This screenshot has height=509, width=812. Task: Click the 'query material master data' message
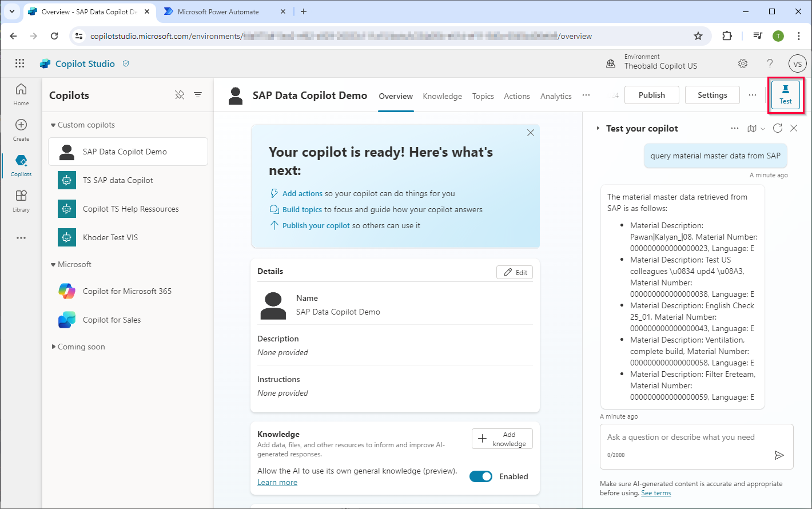point(715,156)
